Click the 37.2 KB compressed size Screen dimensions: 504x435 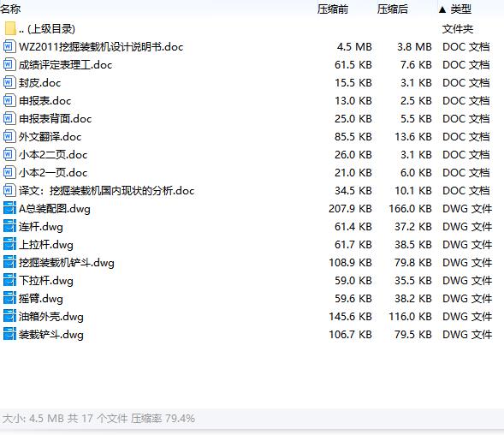413,227
